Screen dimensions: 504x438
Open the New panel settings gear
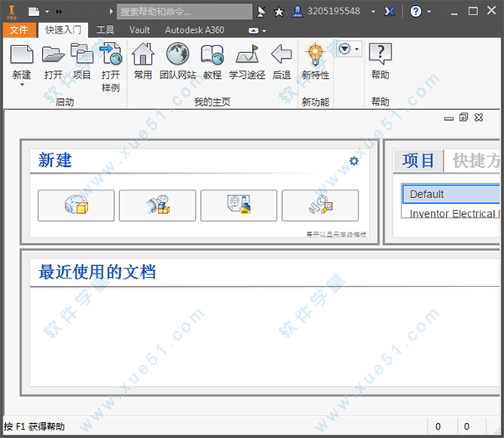[354, 161]
